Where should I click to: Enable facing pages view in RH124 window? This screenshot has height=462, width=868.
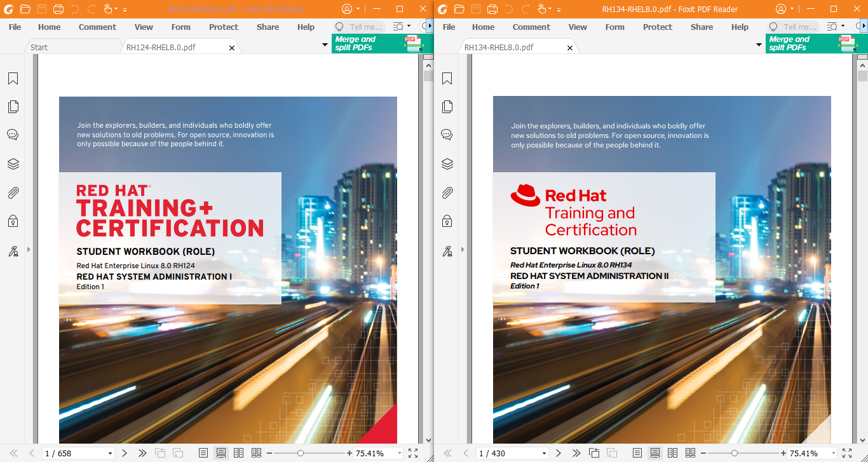point(238,453)
